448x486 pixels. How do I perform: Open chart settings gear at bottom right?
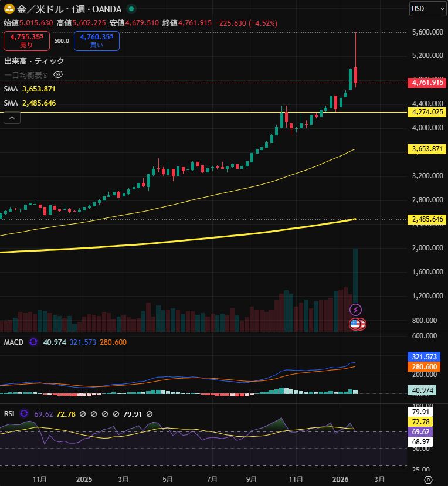pyautogui.click(x=428, y=479)
